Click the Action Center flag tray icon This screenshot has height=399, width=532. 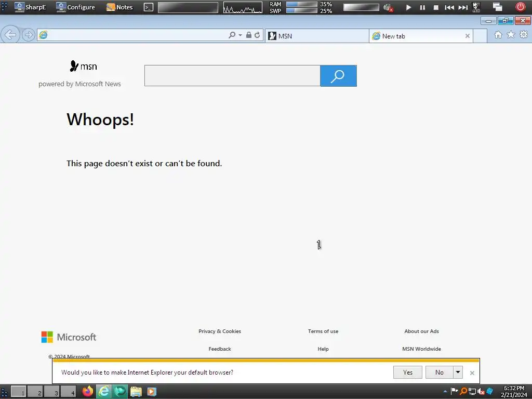[x=454, y=391]
